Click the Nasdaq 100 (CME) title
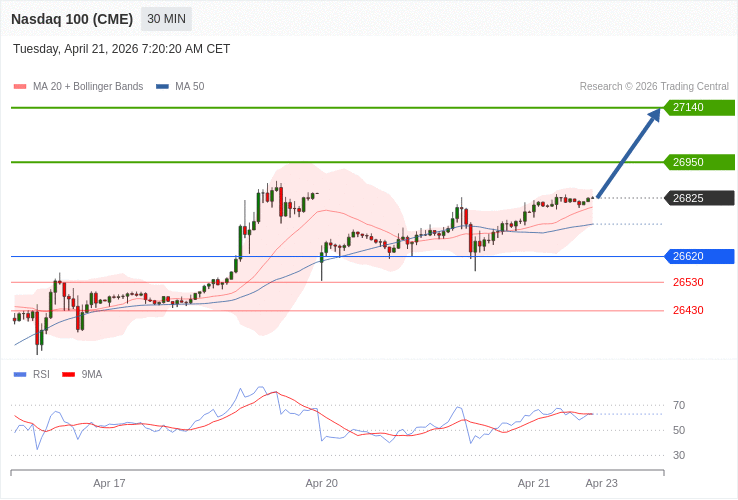 tap(72, 19)
